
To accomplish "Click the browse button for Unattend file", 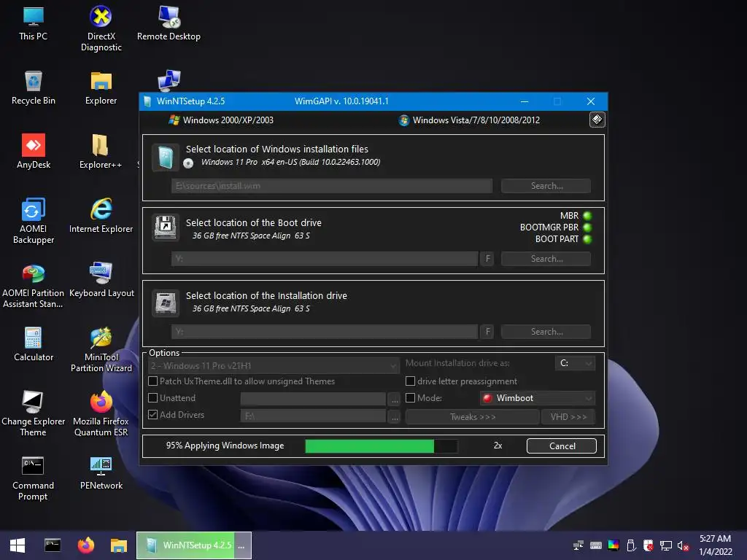I will [395, 400].
